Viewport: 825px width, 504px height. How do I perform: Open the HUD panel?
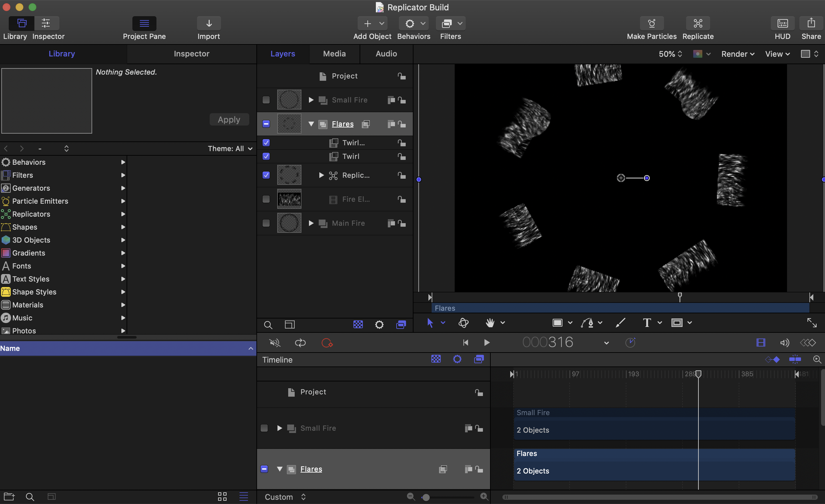coord(782,23)
